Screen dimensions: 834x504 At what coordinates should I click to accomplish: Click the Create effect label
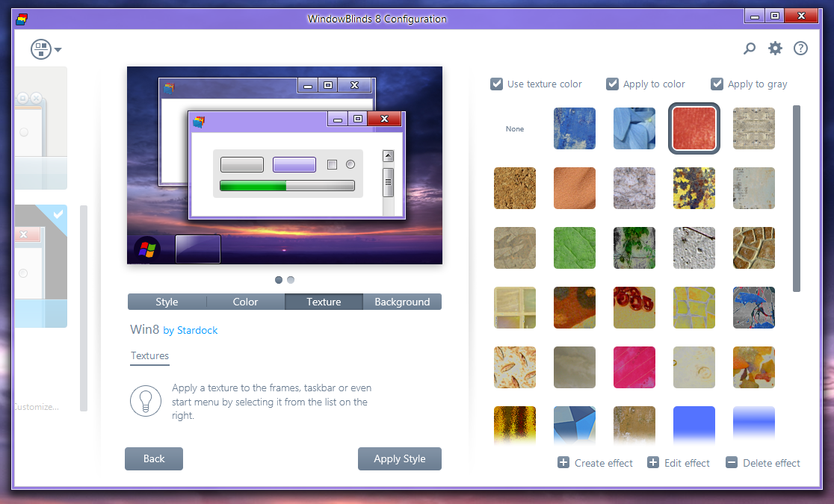tap(604, 463)
